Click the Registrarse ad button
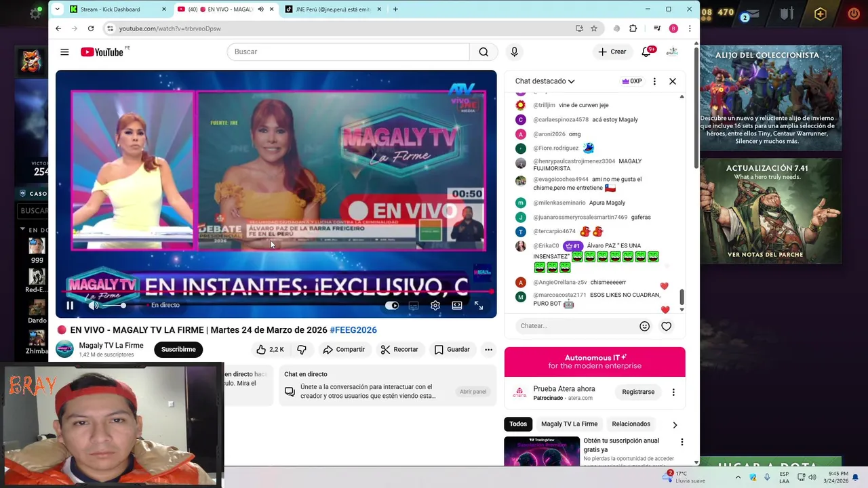The image size is (868, 488). pyautogui.click(x=638, y=392)
